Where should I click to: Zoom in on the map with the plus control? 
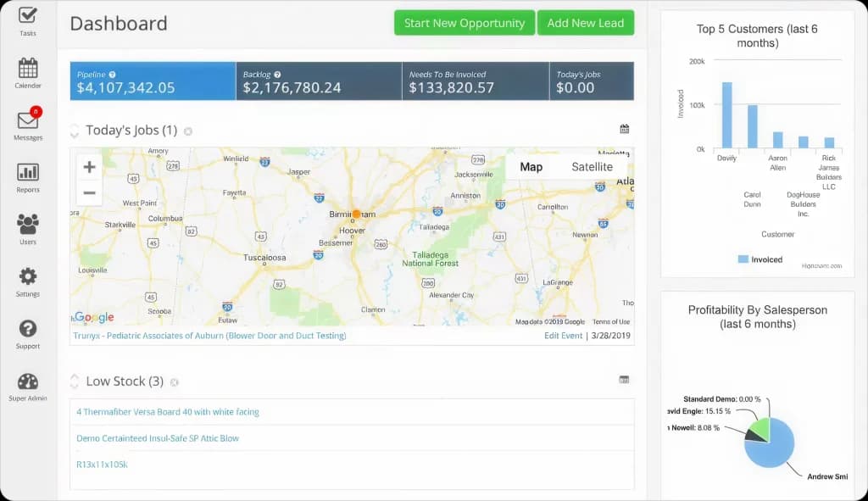tap(89, 167)
